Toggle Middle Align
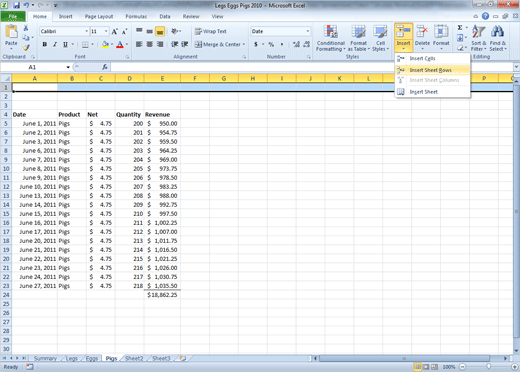 point(150,31)
